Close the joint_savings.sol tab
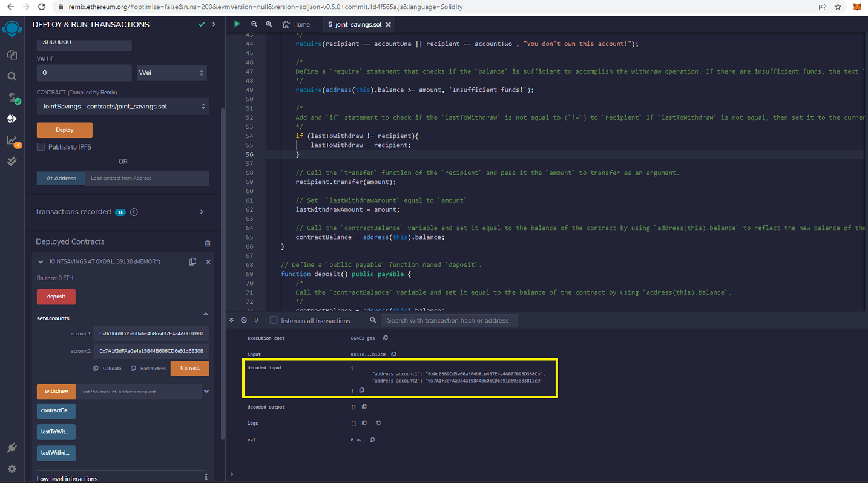This screenshot has width=868, height=483. (x=388, y=25)
